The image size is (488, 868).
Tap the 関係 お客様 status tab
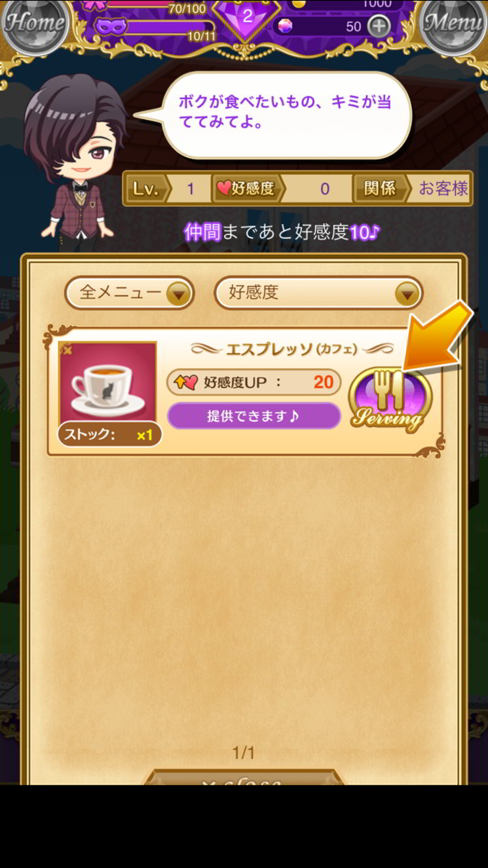coord(413,189)
